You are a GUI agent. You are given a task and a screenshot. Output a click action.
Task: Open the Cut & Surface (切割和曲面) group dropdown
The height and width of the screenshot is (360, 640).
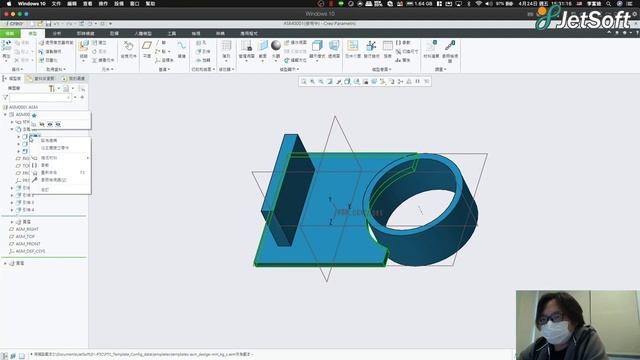tap(203, 69)
